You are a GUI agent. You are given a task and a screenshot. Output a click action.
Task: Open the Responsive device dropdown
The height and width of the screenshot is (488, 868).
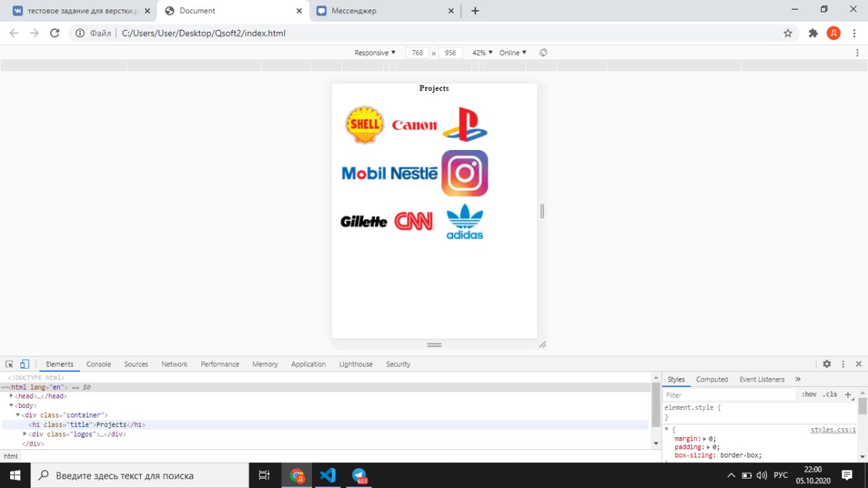[x=375, y=52]
